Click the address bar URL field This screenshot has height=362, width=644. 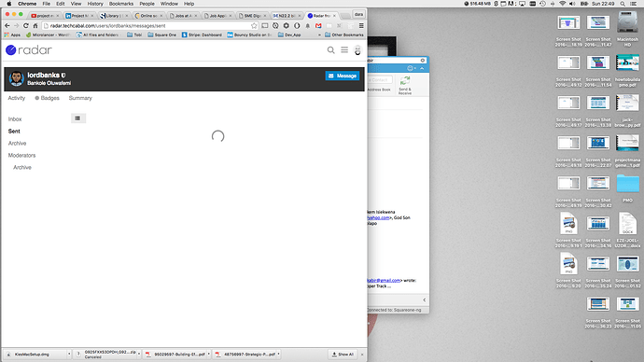click(x=147, y=25)
